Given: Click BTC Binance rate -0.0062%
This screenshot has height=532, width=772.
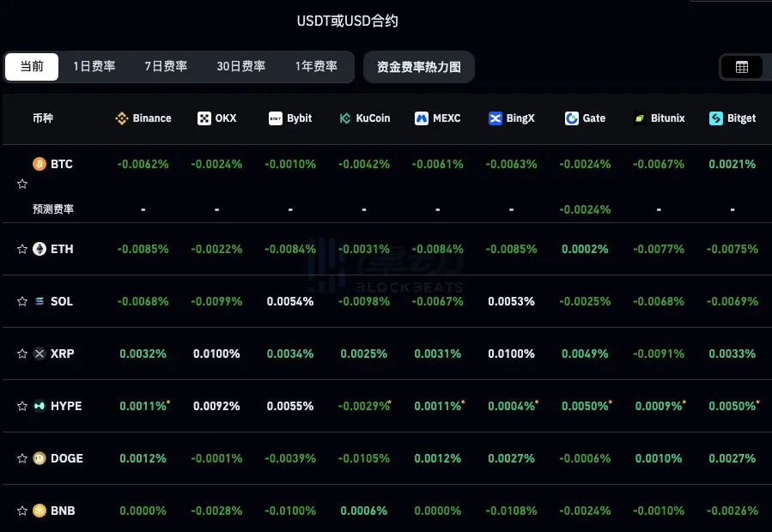Looking at the screenshot, I should click(x=143, y=164).
